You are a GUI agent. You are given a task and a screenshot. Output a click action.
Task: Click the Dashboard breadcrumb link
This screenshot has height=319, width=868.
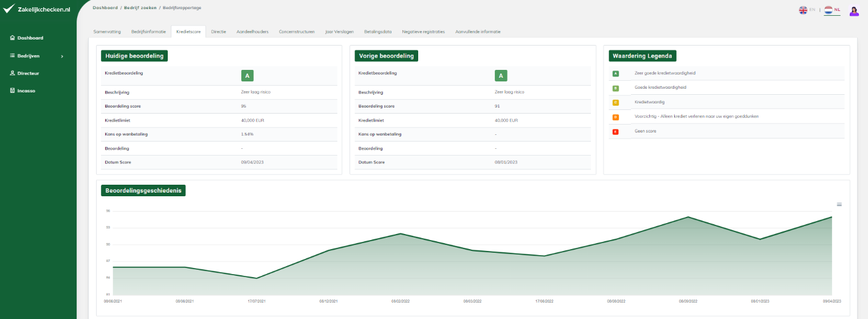click(x=105, y=8)
